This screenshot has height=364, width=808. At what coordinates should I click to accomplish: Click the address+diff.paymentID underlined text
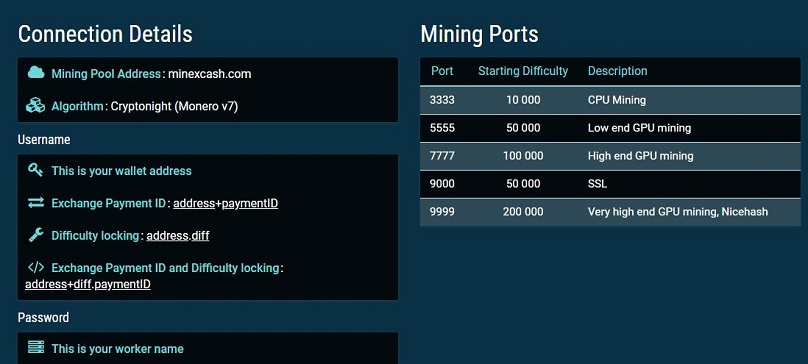[x=88, y=285]
